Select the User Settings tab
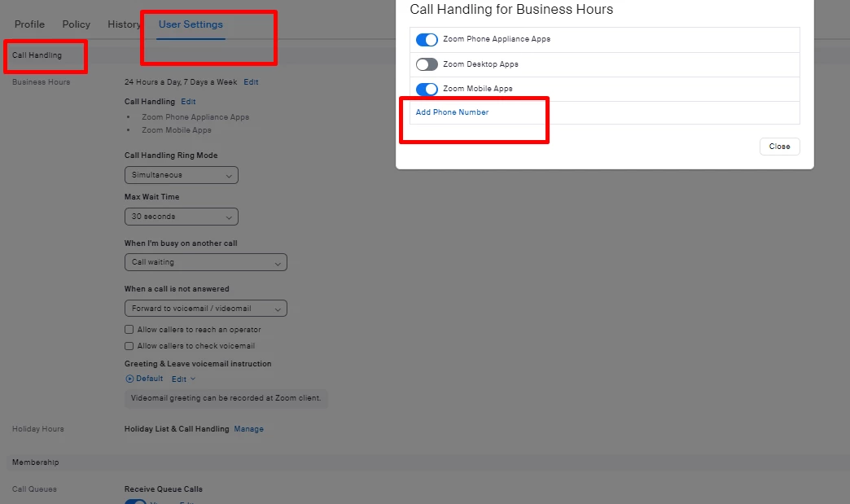Screen dimensions: 850x504 pos(191,24)
